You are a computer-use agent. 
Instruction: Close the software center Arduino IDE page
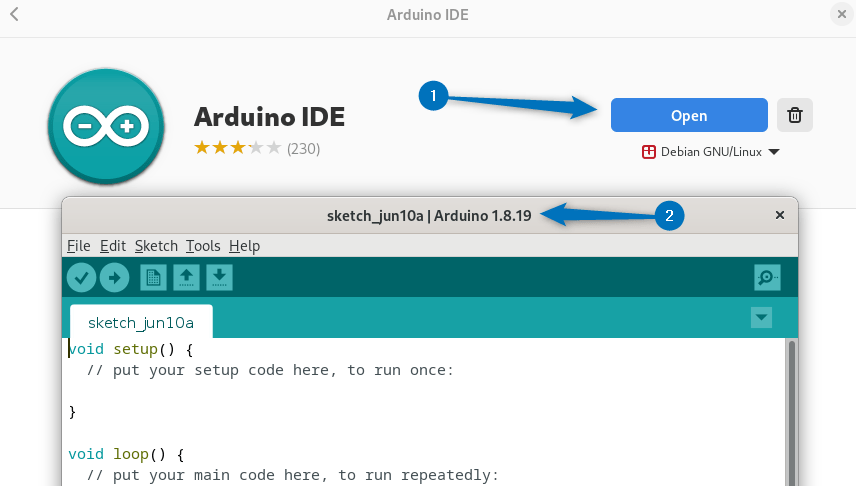click(x=841, y=14)
